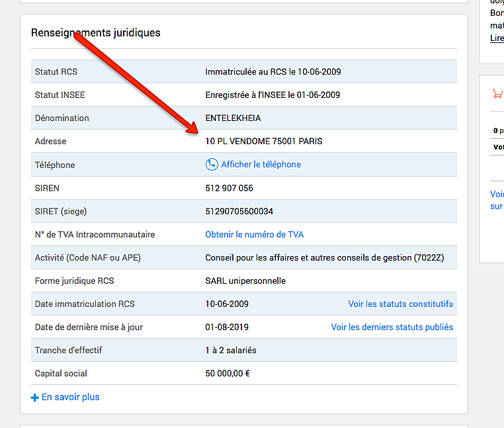Select the activity Conseil pour les affaires text
The width and height of the screenshot is (504, 428).
pos(325,257)
